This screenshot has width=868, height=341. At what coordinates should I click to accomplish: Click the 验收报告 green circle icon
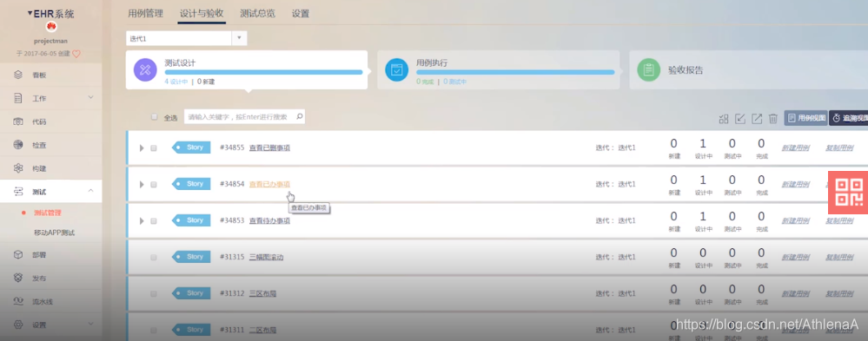click(648, 69)
